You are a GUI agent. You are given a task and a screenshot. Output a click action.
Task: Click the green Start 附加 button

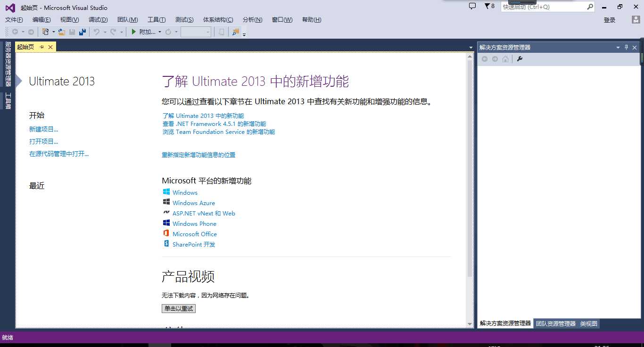pos(143,32)
